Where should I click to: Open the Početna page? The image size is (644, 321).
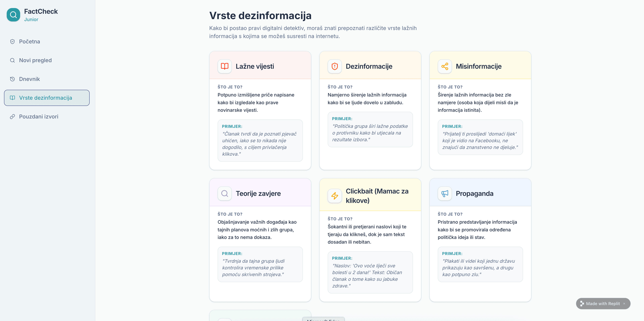(x=47, y=41)
